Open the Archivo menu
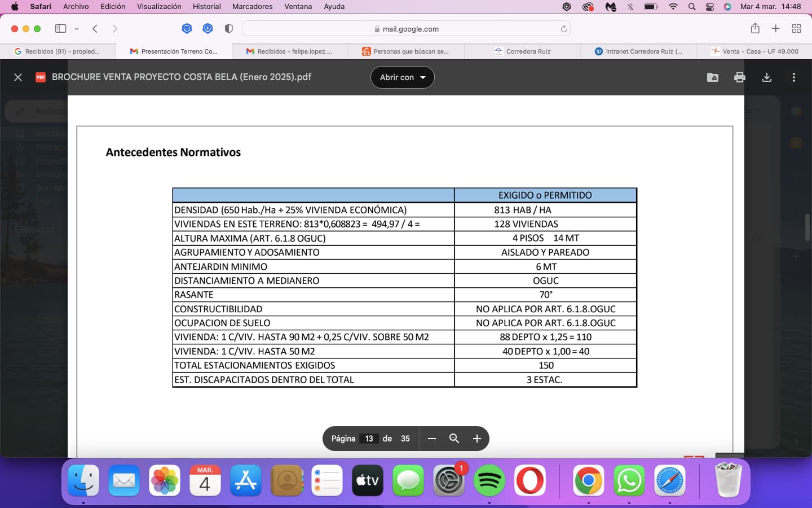812x508 pixels. coord(76,6)
